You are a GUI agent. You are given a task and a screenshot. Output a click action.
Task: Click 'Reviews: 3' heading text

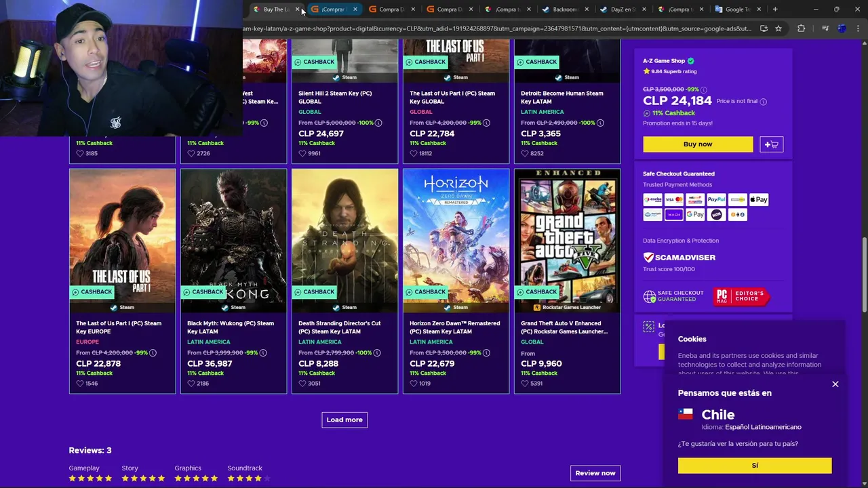(90, 451)
